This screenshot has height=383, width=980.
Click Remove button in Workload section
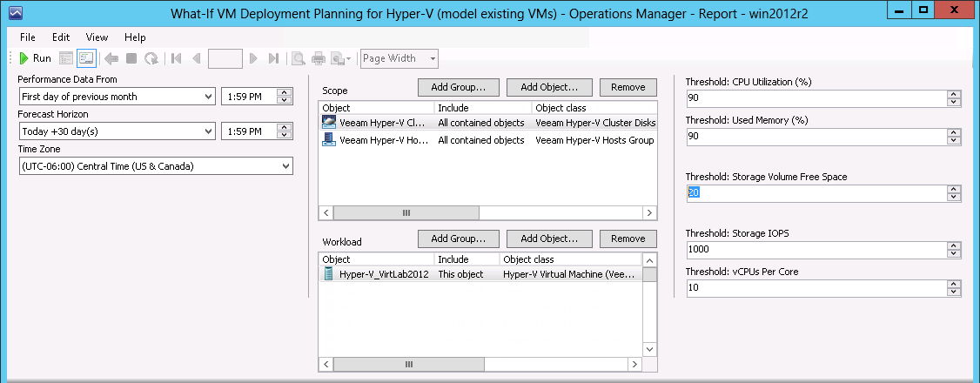click(628, 239)
